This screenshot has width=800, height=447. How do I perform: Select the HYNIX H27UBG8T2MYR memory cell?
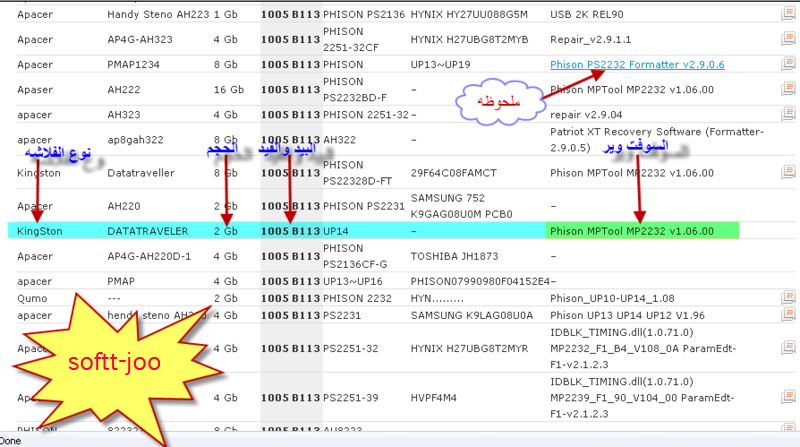point(469,348)
